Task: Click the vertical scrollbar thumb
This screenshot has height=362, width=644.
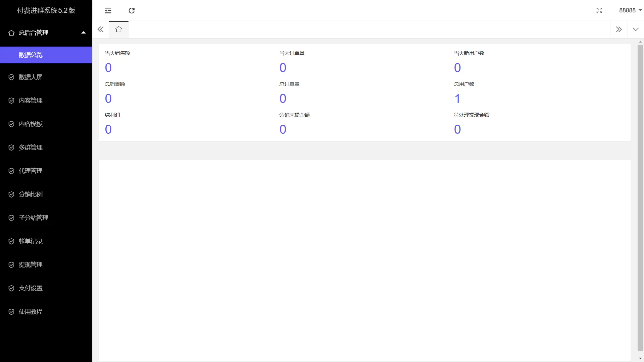Action: click(x=640, y=198)
